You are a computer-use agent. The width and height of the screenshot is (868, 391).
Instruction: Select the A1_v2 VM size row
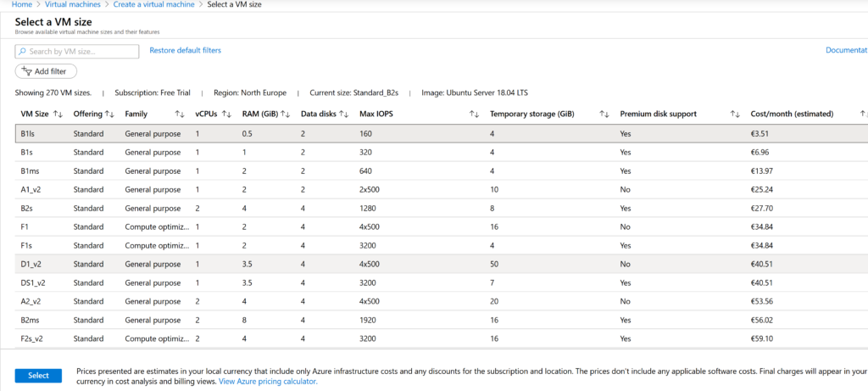pyautogui.click(x=441, y=189)
